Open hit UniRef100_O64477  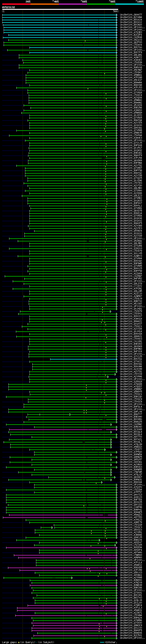(131, 15)
